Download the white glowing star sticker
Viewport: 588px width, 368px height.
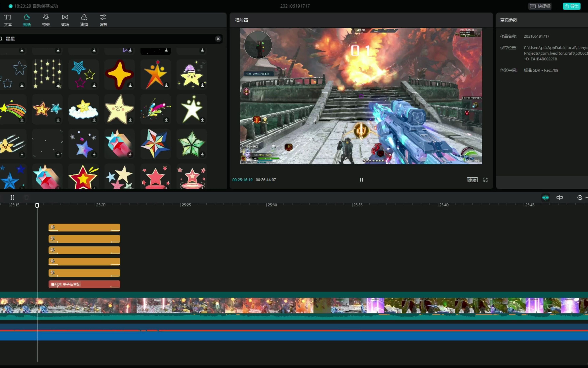(202, 120)
